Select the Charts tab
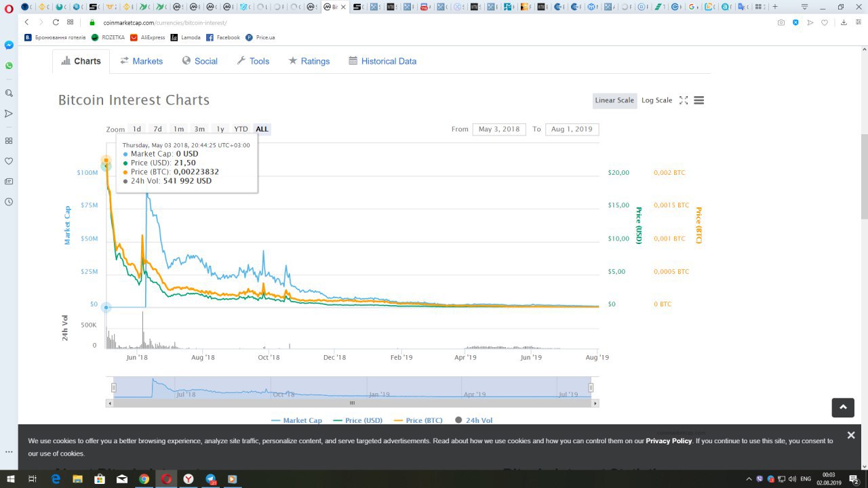This screenshot has width=868, height=488. point(81,61)
